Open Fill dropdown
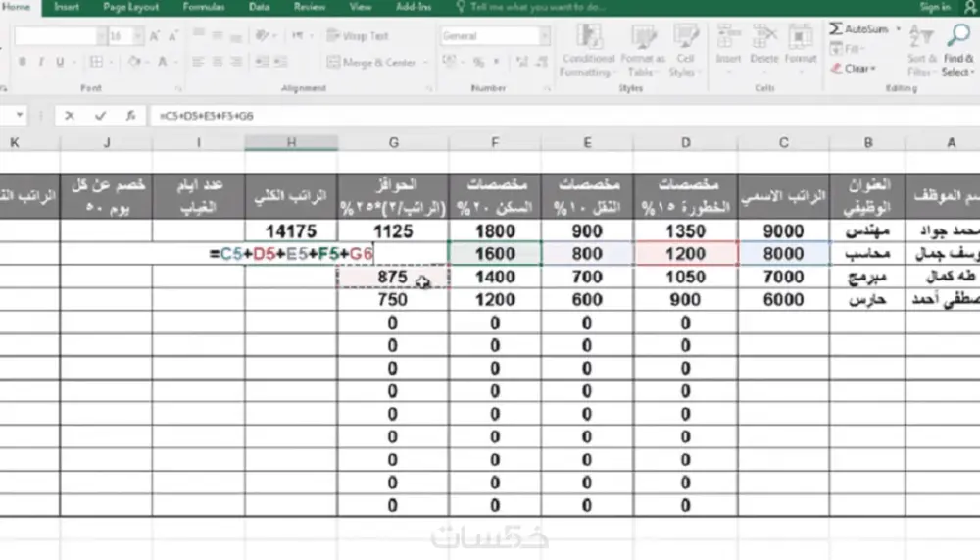The image size is (980, 560). (848, 48)
